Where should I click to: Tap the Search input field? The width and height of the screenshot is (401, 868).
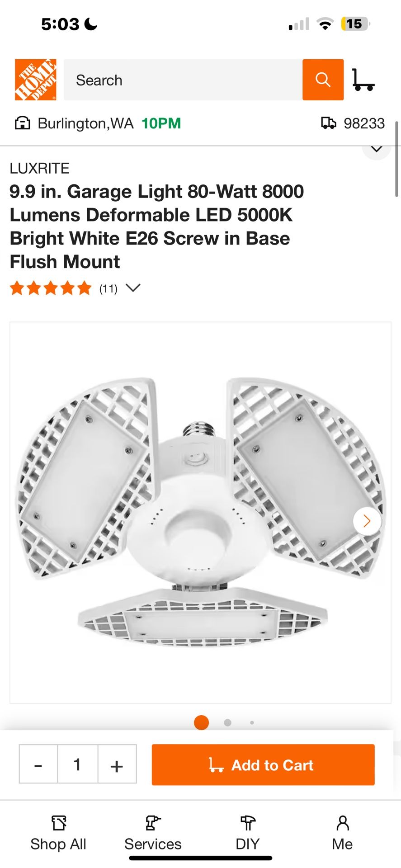tap(183, 80)
